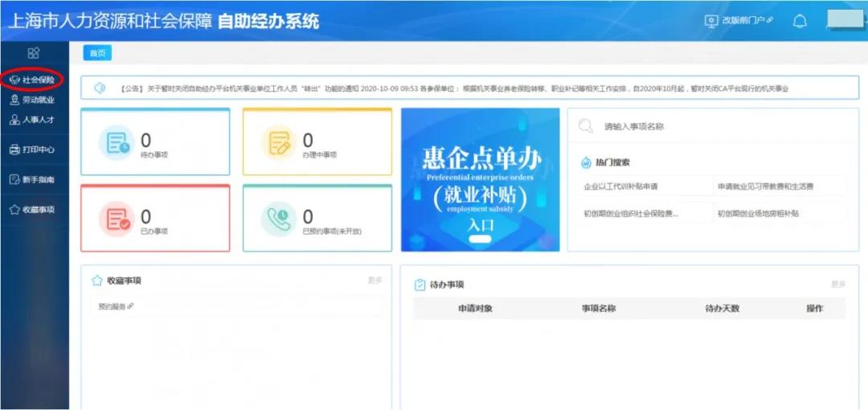Screen dimensions: 868x410
Task: Click the 办理中事项 yellow edit icon
Action: [x=279, y=143]
